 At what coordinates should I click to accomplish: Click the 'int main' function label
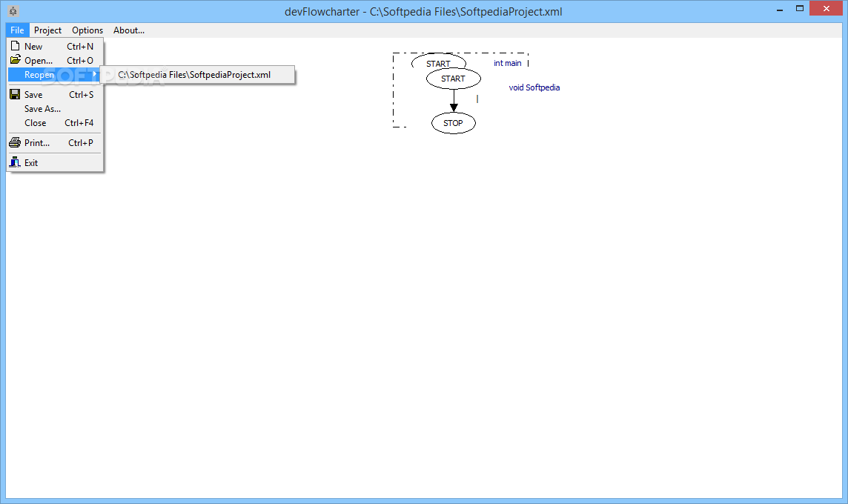tap(507, 63)
